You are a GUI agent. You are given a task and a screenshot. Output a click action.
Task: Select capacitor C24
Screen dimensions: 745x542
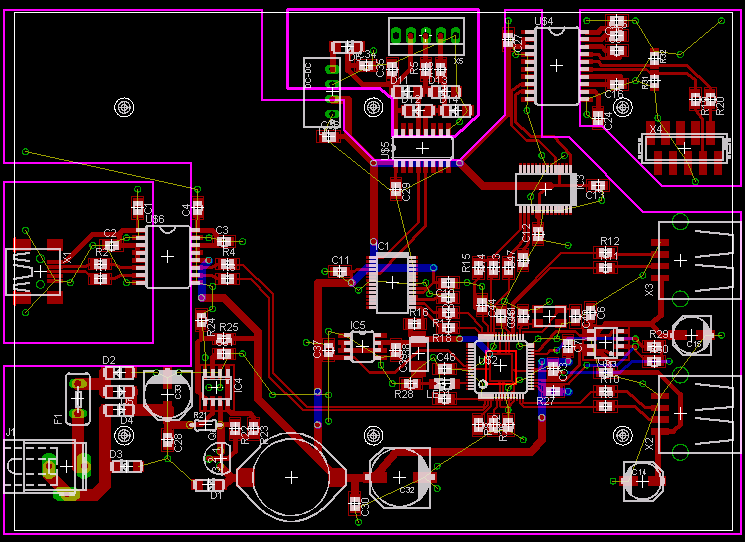[598, 118]
